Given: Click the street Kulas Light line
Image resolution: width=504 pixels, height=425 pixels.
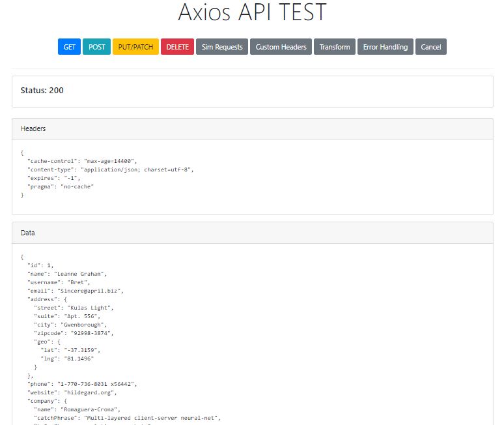Looking at the screenshot, I should point(74,308).
